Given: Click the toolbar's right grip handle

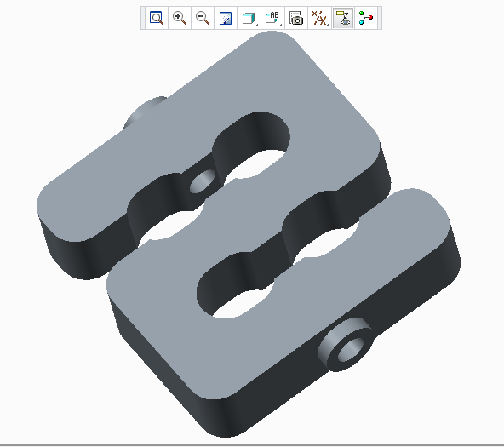Looking at the screenshot, I should coord(380,18).
